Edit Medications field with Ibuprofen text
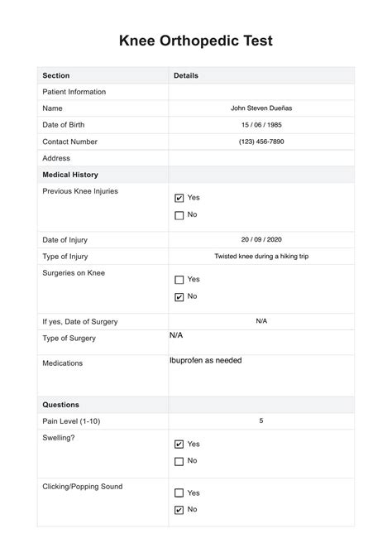 [x=261, y=376]
